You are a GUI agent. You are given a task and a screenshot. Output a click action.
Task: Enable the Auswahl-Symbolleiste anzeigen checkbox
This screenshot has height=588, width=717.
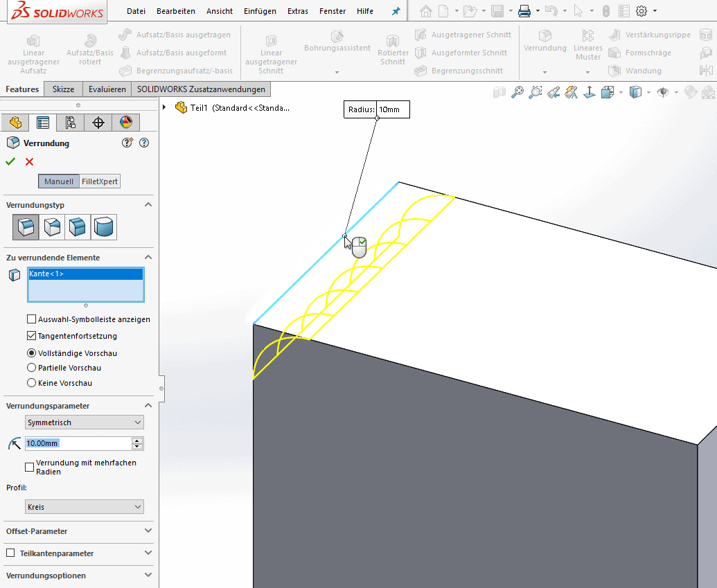31,319
